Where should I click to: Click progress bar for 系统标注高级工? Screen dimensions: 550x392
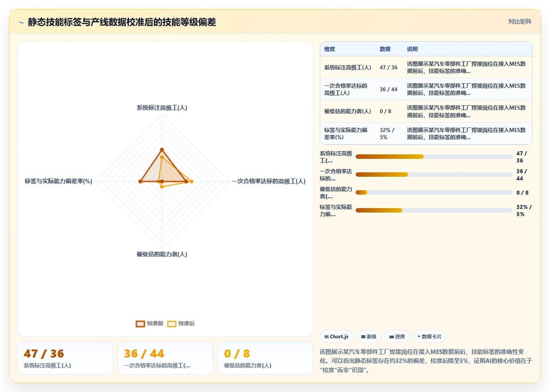coord(434,157)
